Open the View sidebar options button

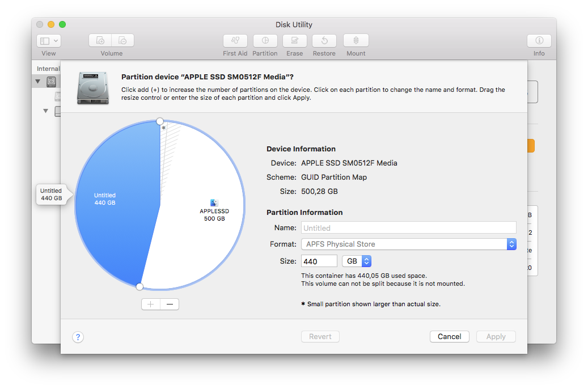(x=49, y=40)
